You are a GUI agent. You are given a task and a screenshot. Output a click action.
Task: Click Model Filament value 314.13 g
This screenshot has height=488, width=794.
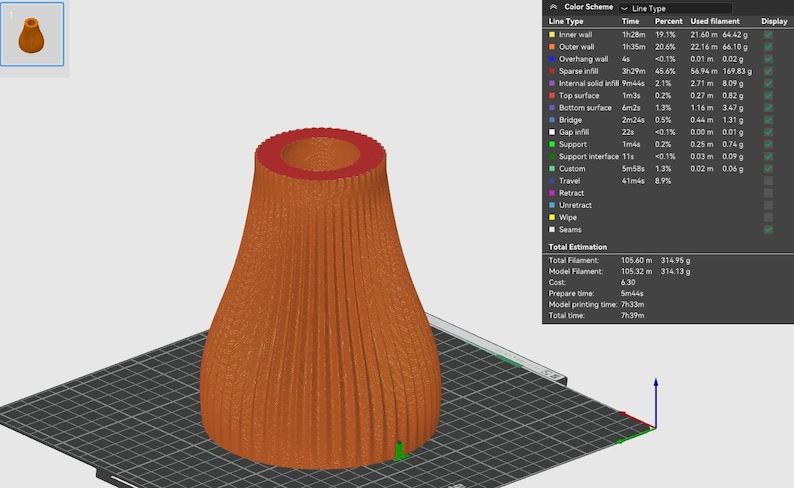tap(676, 271)
